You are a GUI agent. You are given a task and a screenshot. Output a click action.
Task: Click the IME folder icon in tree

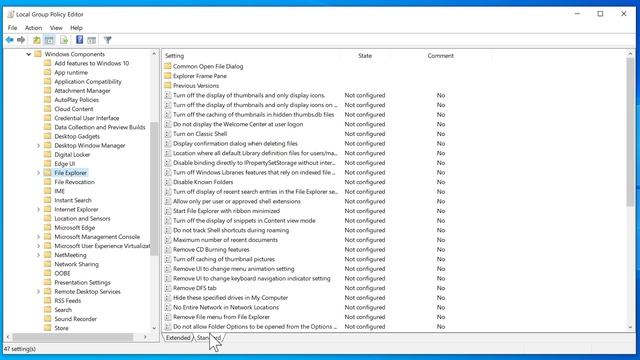point(47,191)
